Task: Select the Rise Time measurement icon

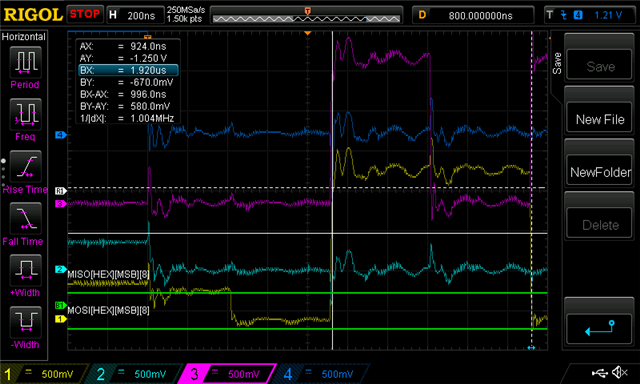Action: pos(25,166)
